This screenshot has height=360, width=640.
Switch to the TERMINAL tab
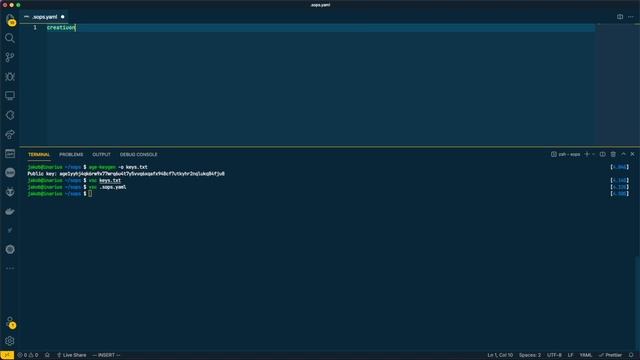coord(39,155)
